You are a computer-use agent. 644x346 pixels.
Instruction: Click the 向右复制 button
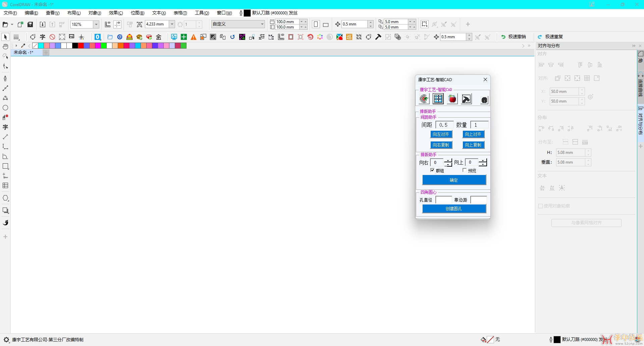point(441,145)
